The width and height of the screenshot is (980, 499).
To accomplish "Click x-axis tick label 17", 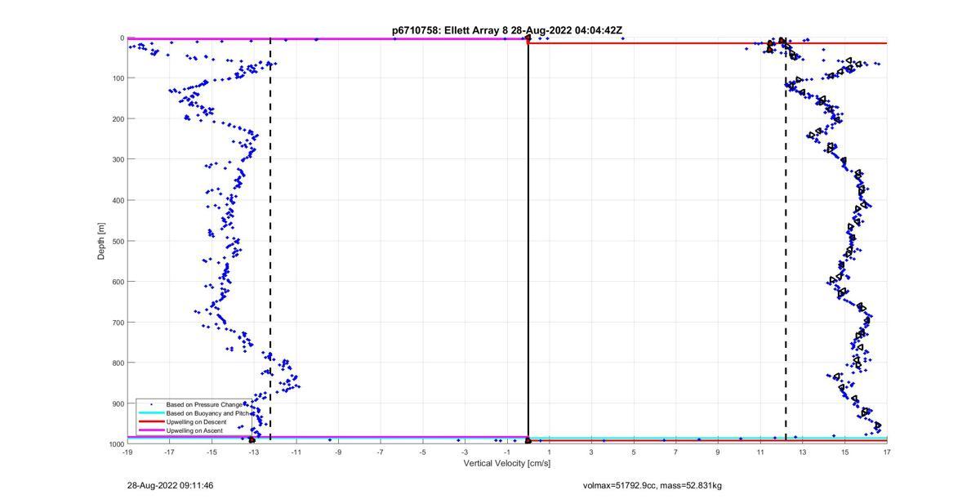I will coord(887,452).
